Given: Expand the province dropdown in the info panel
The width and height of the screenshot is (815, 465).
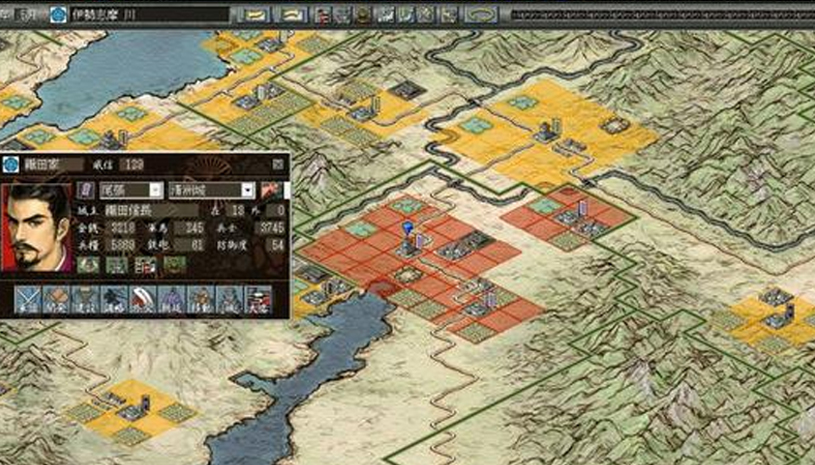Looking at the screenshot, I should 155,189.
